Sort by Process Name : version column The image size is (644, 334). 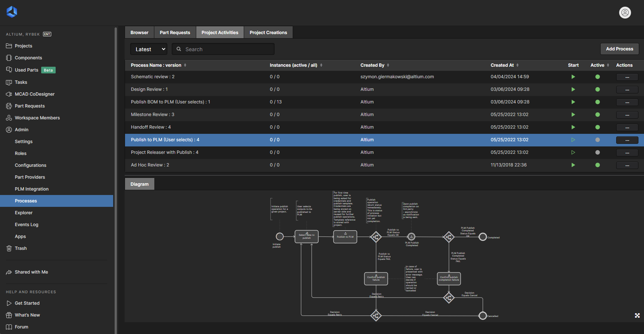click(x=158, y=65)
